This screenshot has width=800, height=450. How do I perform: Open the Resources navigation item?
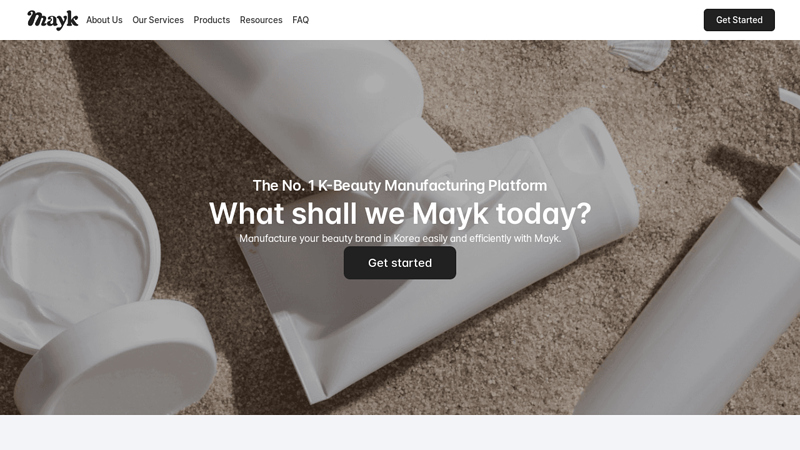tap(261, 20)
